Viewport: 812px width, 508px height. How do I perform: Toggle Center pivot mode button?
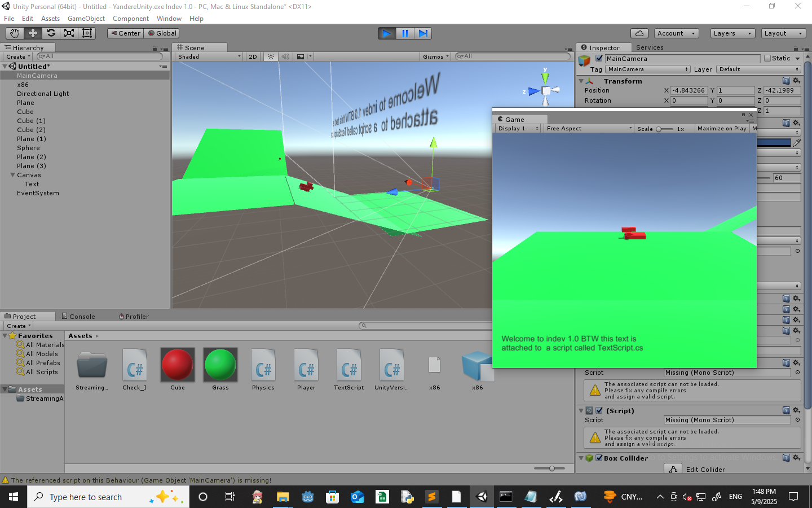(125, 33)
